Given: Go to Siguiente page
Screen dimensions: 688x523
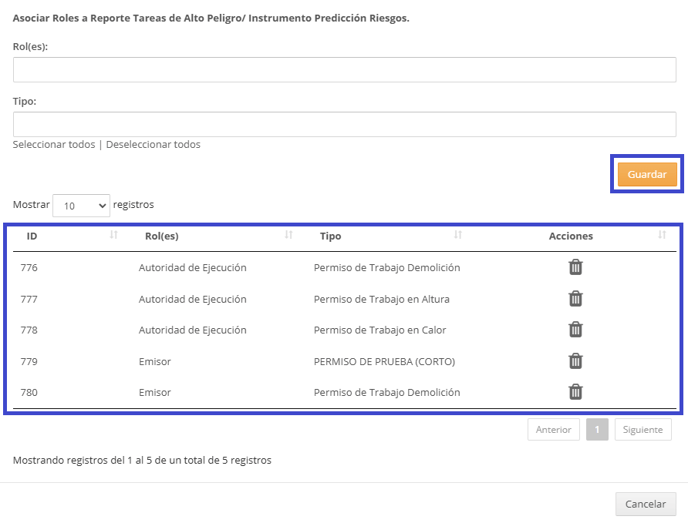Looking at the screenshot, I should point(643,430).
